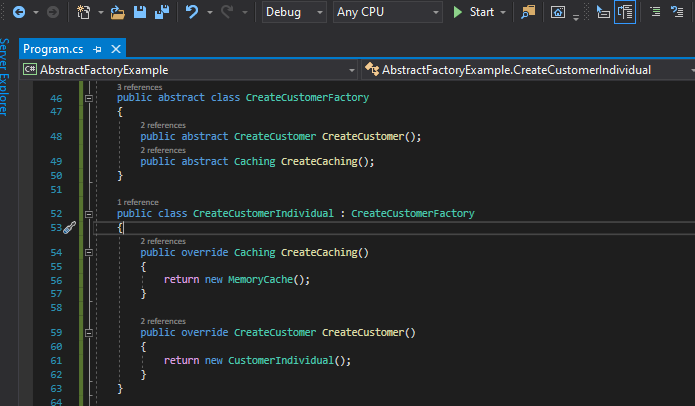
Task: Collapse the CreateCustomer method at line 59
Action: click(89, 333)
